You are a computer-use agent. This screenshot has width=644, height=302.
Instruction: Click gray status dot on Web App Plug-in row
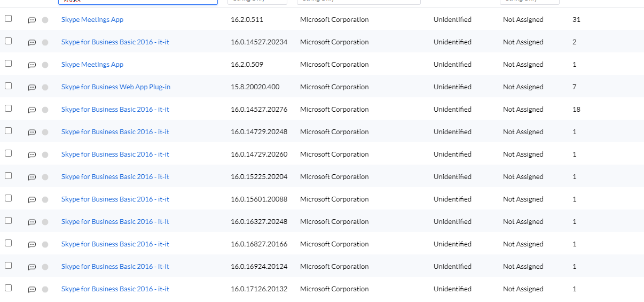coord(45,87)
